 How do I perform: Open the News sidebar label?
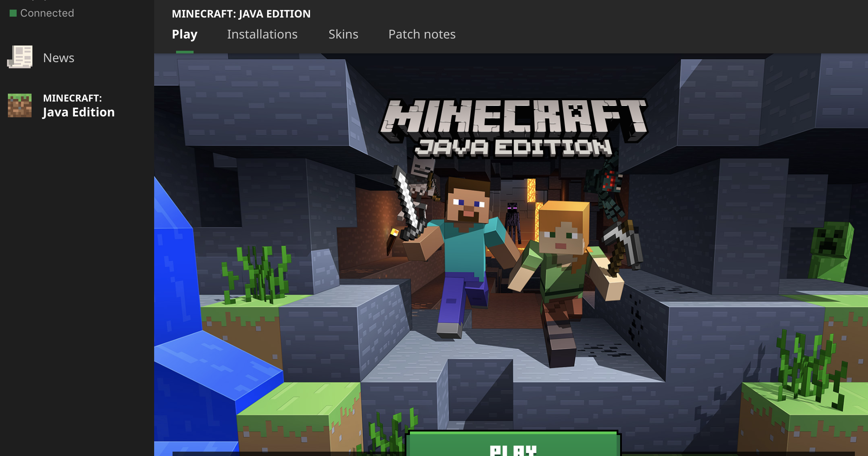tap(59, 58)
